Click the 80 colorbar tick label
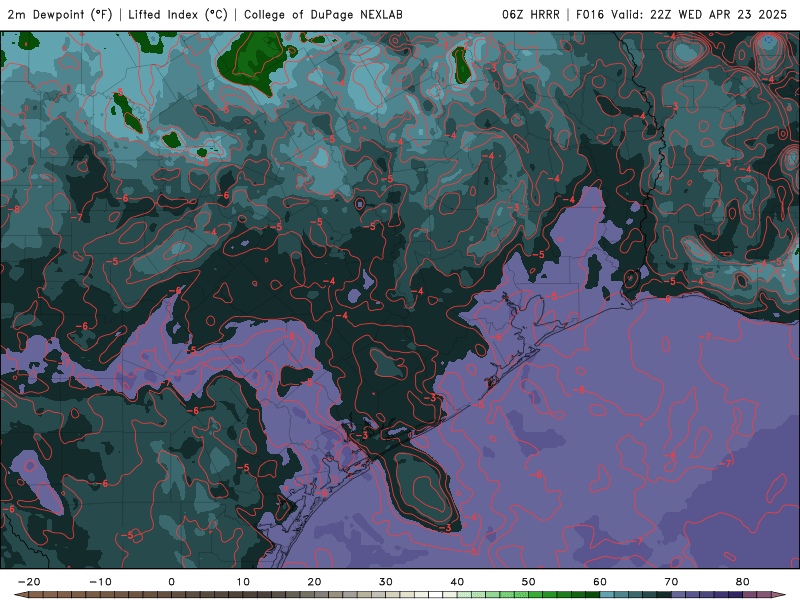Image resolution: width=800 pixels, height=600 pixels. tap(743, 582)
